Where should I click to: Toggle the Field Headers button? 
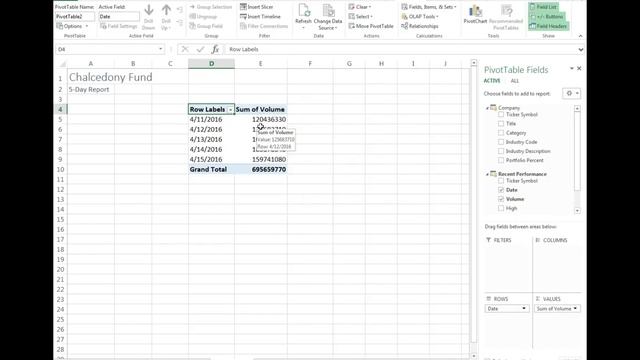[549, 26]
